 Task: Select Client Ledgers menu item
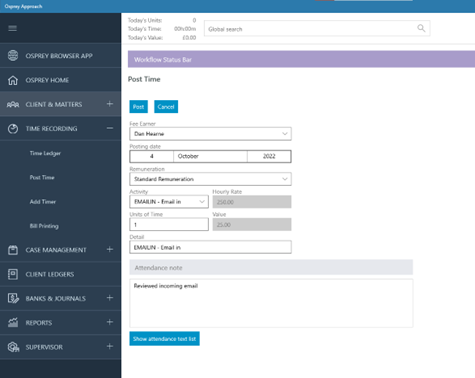(x=60, y=274)
